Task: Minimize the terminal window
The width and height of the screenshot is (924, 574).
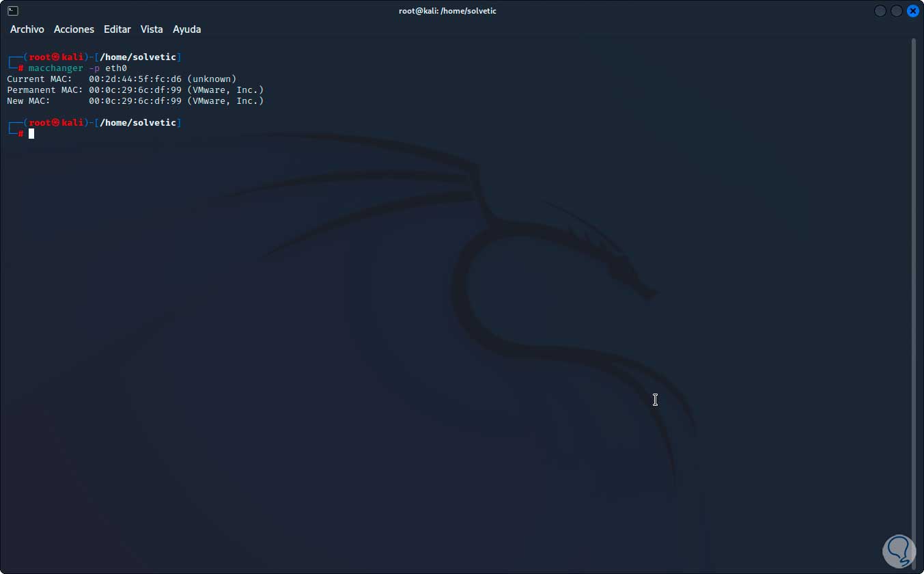Action: [880, 11]
